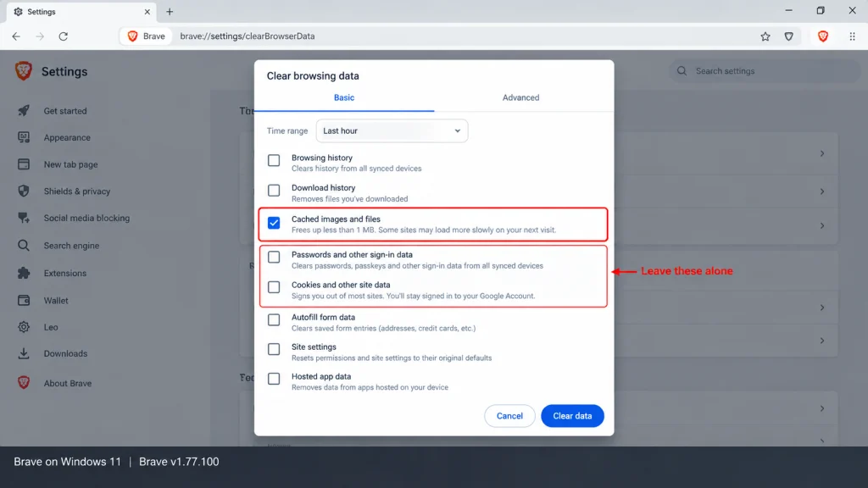This screenshot has width=868, height=488.
Task: Click the "Removes files you've downloaded" description
Action: [350, 199]
